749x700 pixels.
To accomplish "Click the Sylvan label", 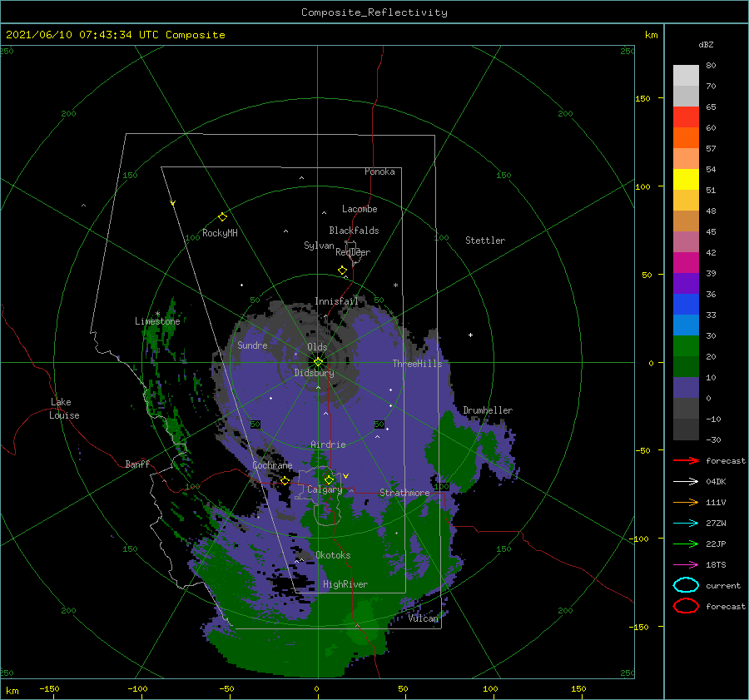I will pos(319,246).
